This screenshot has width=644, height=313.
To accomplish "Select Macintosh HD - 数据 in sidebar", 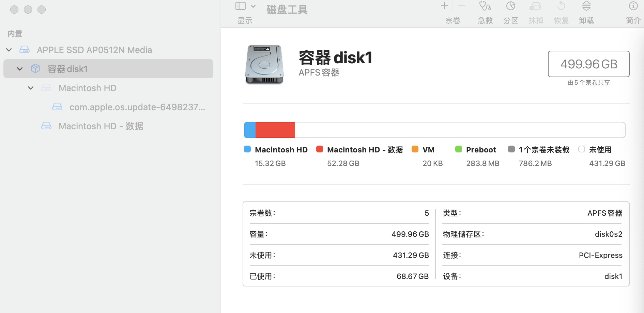I will [101, 126].
